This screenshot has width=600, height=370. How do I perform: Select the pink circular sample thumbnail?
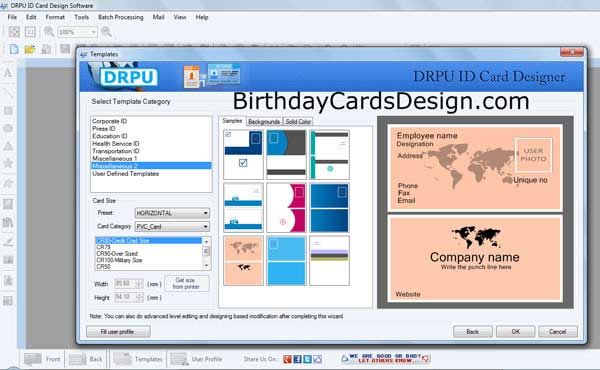(286, 207)
